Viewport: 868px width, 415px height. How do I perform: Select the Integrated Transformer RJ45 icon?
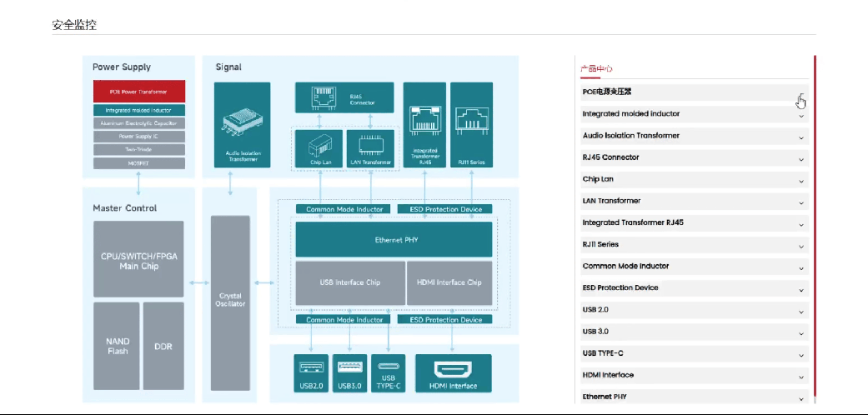(x=424, y=125)
